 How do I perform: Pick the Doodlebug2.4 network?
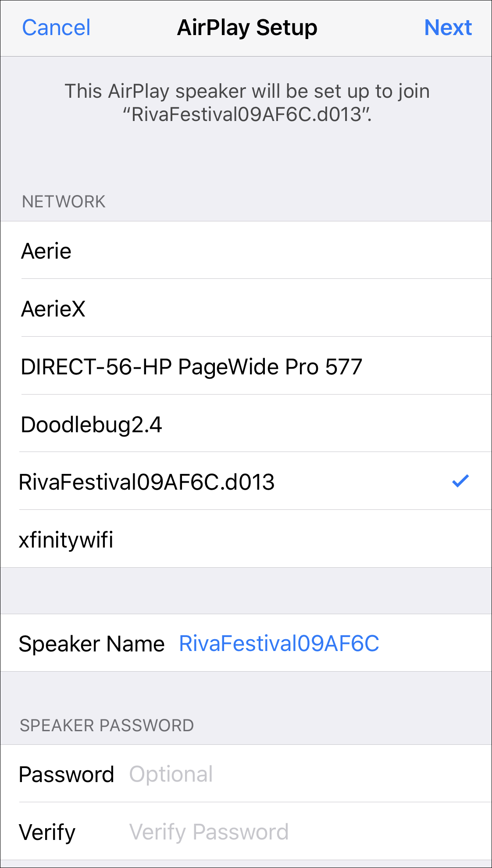click(x=91, y=425)
